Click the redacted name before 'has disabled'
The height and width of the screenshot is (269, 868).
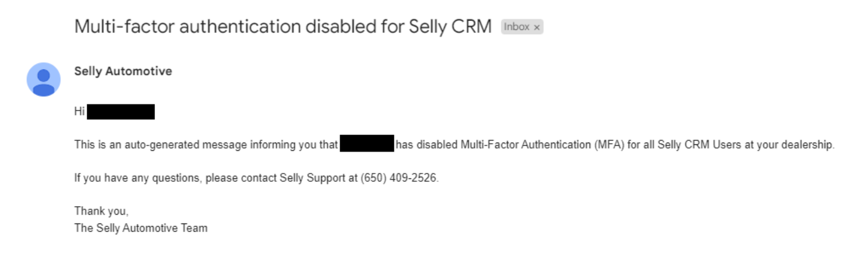click(367, 144)
